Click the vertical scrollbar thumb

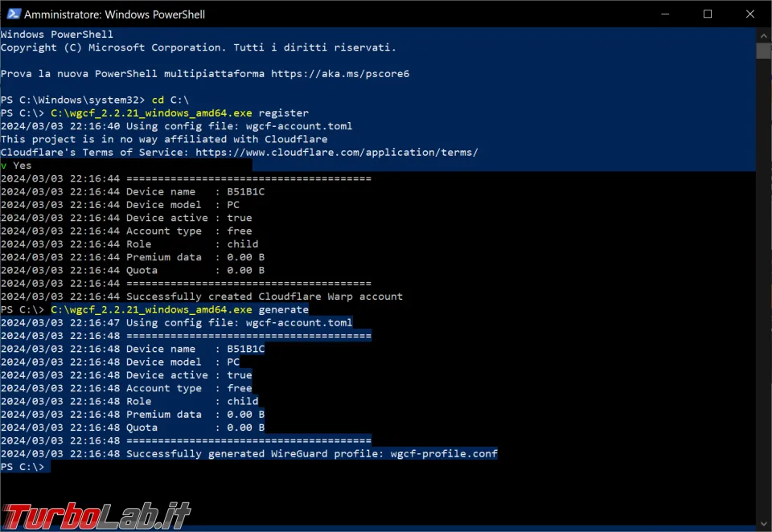click(x=764, y=51)
